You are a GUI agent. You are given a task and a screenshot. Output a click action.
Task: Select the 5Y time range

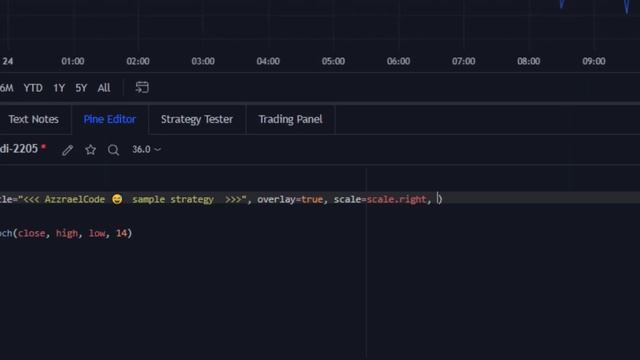pos(81,88)
